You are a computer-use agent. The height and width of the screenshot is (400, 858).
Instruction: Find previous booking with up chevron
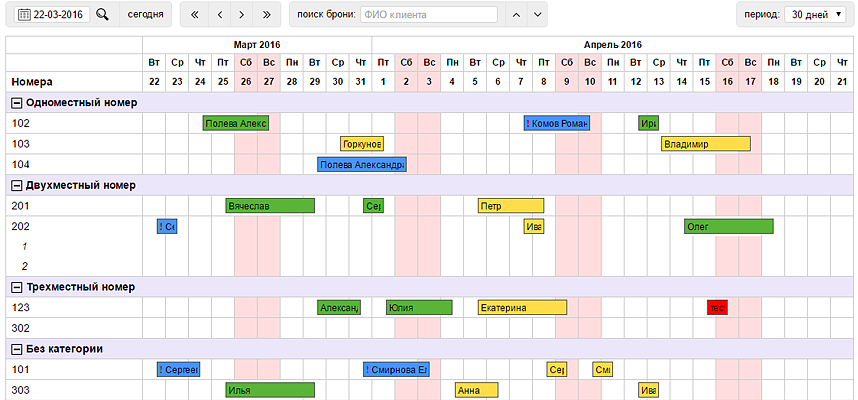tap(515, 15)
